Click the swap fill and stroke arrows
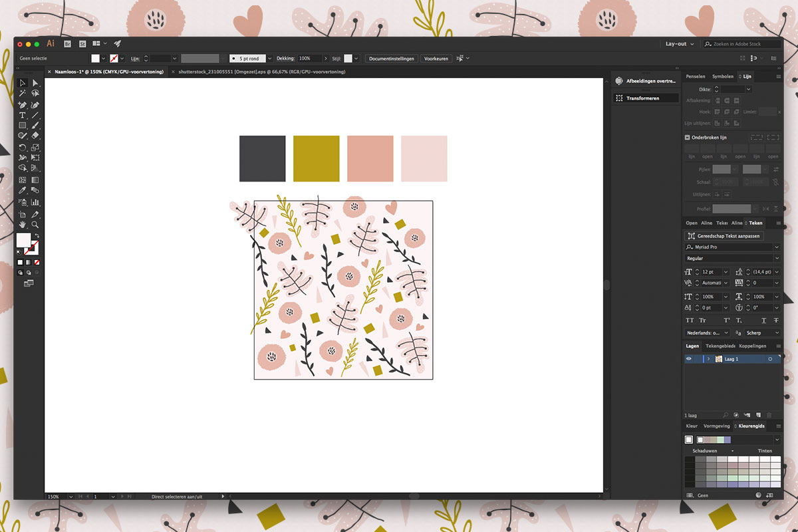This screenshot has height=532, width=798. point(37,235)
